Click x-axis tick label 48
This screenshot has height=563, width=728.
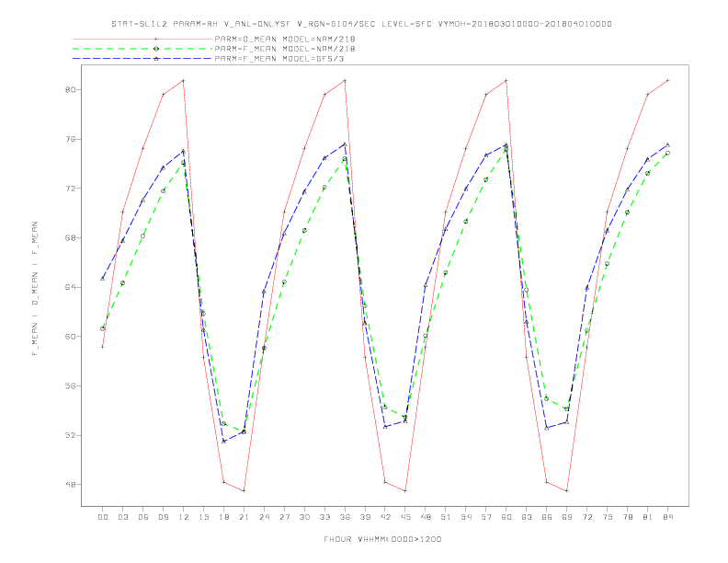tap(426, 517)
